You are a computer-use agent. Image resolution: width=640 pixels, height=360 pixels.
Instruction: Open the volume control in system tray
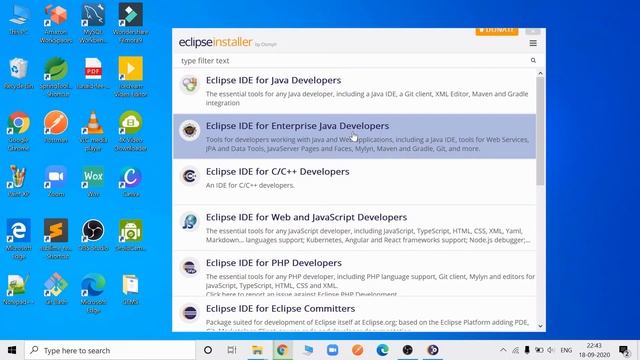(551, 350)
